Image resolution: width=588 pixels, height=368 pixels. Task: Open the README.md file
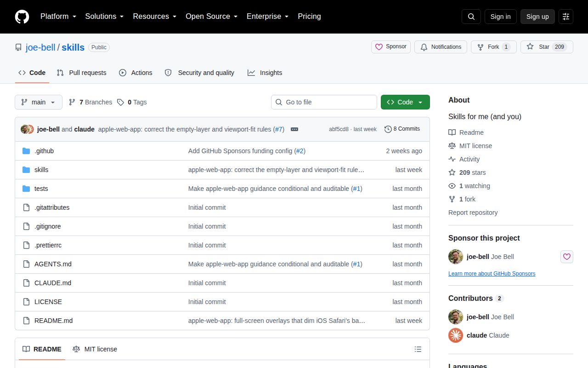pos(53,321)
